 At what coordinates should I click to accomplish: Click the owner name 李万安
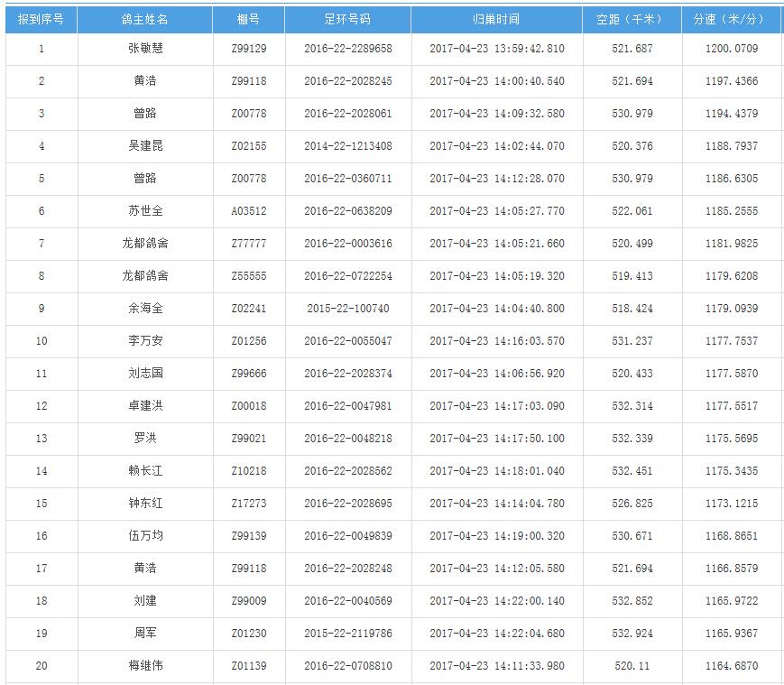tap(144, 341)
